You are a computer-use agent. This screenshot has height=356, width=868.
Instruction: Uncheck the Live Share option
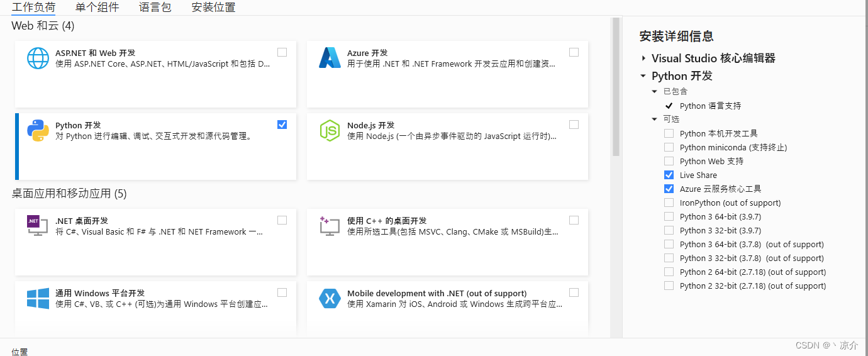(x=669, y=175)
